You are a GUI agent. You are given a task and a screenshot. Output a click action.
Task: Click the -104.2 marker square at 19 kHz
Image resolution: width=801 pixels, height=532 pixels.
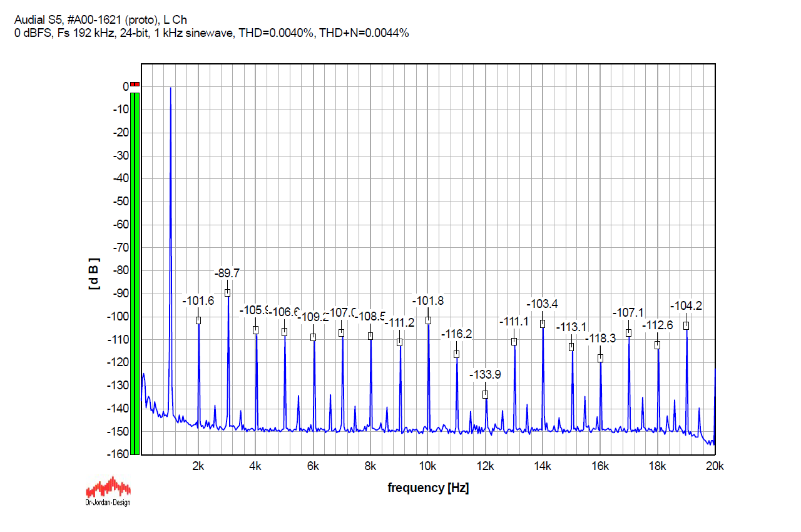[x=686, y=325]
